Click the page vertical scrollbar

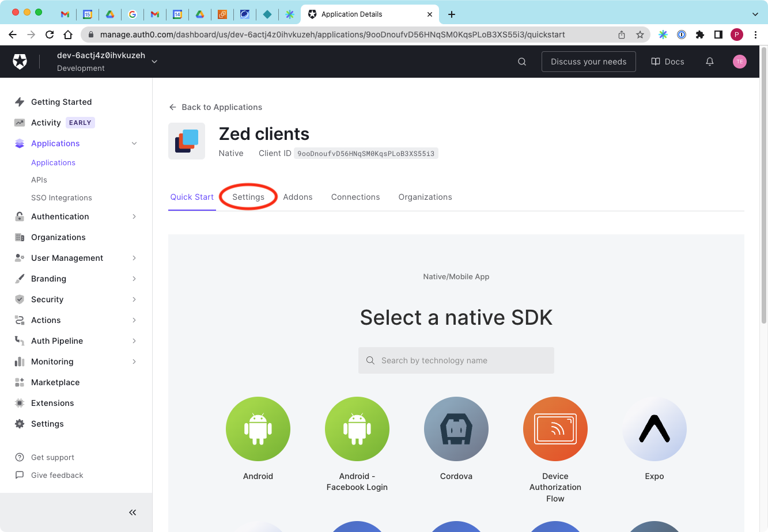pos(763,184)
